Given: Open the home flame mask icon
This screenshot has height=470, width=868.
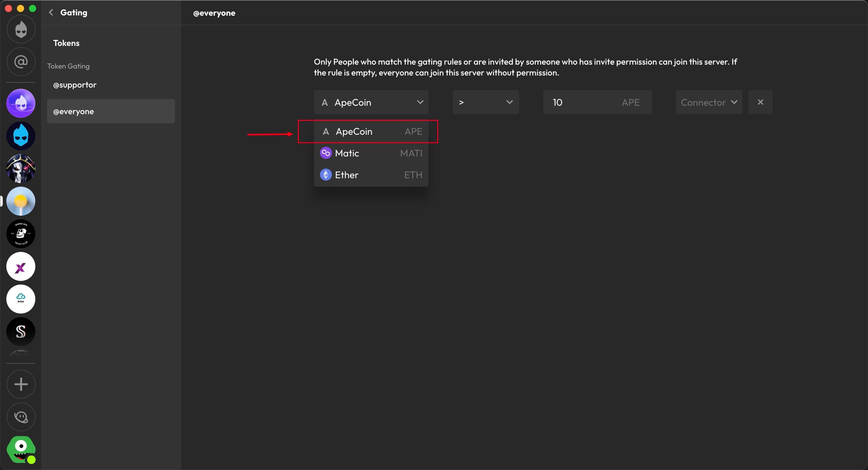Looking at the screenshot, I should (21, 29).
